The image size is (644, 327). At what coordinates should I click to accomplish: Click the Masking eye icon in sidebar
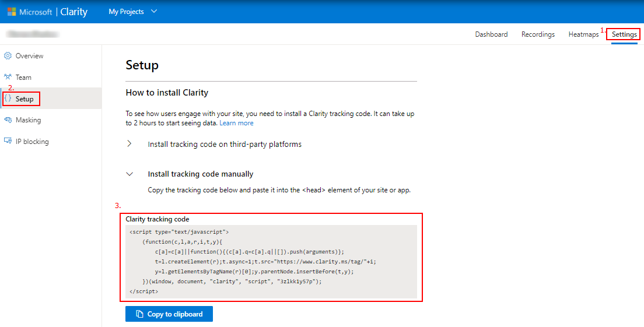coord(8,120)
